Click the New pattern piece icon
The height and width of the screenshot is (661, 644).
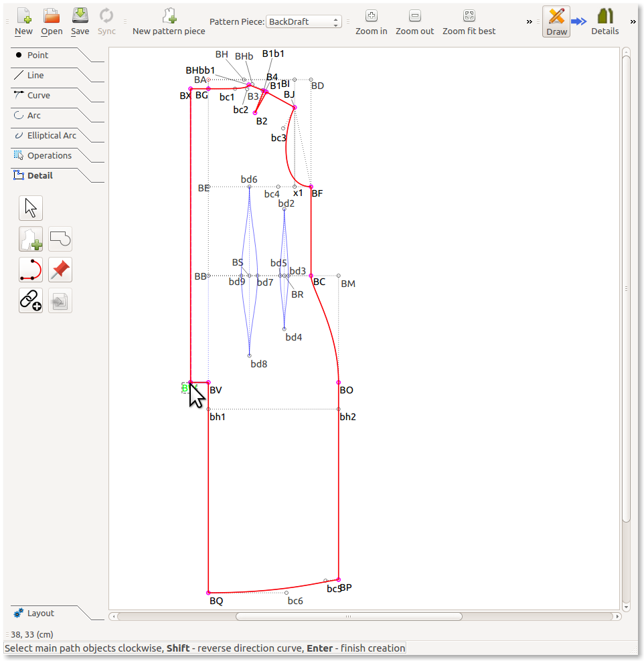pyautogui.click(x=169, y=16)
